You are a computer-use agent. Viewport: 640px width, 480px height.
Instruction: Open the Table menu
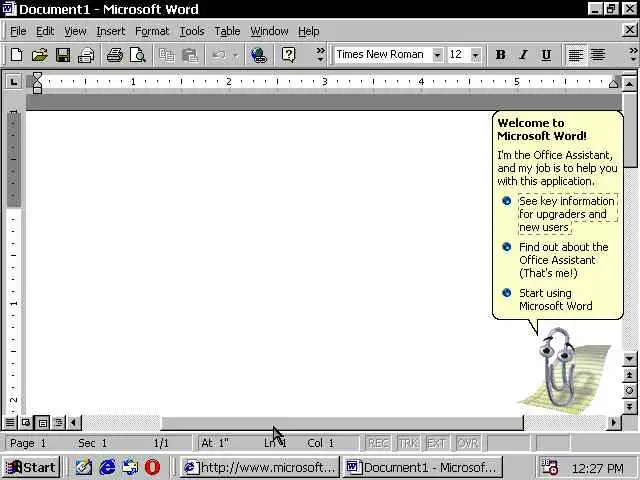click(227, 31)
